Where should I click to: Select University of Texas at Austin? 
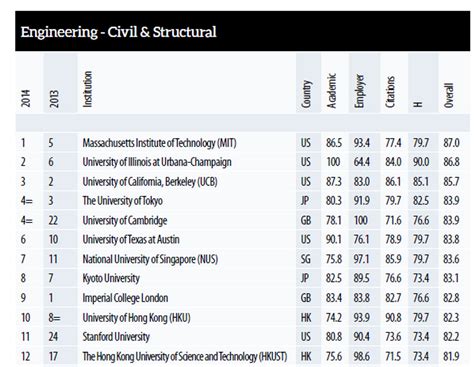pyautogui.click(x=131, y=240)
